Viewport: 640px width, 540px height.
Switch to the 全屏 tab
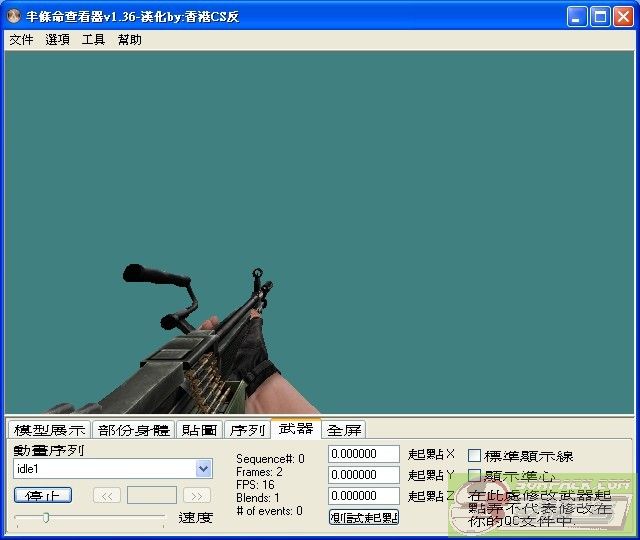(x=344, y=430)
